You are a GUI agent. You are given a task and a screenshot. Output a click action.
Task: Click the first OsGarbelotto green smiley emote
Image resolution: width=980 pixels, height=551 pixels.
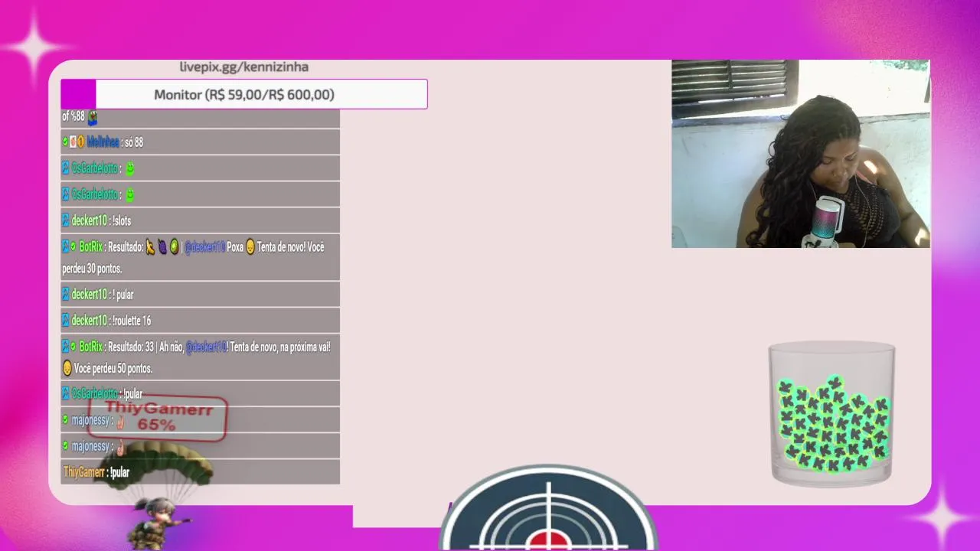point(130,168)
